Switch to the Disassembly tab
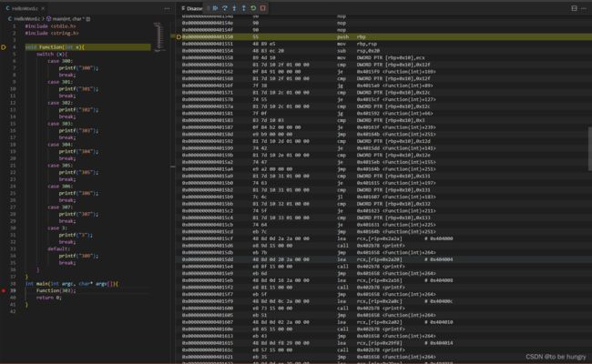The width and height of the screenshot is (592, 364). tap(192, 8)
